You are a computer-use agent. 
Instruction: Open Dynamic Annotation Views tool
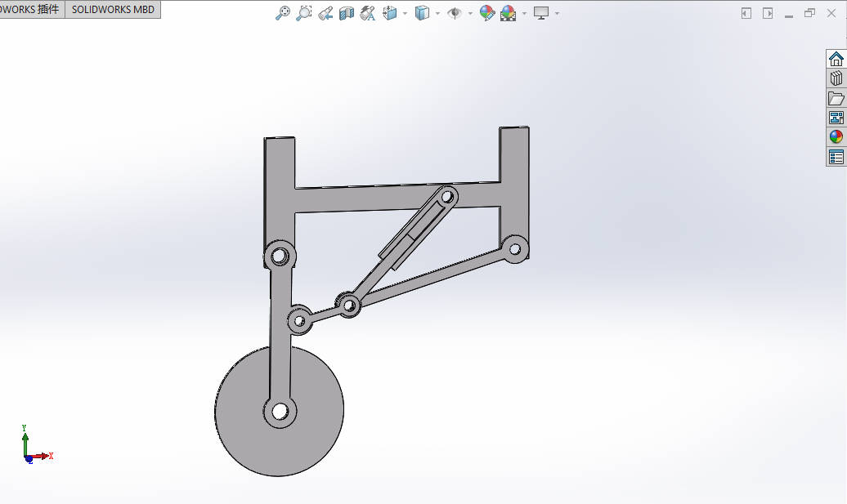click(368, 13)
